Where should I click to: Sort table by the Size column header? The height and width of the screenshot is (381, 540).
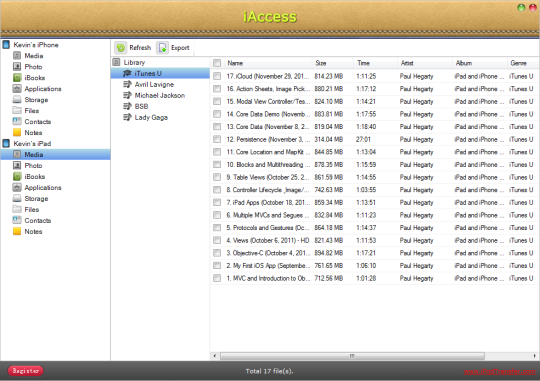[333, 63]
